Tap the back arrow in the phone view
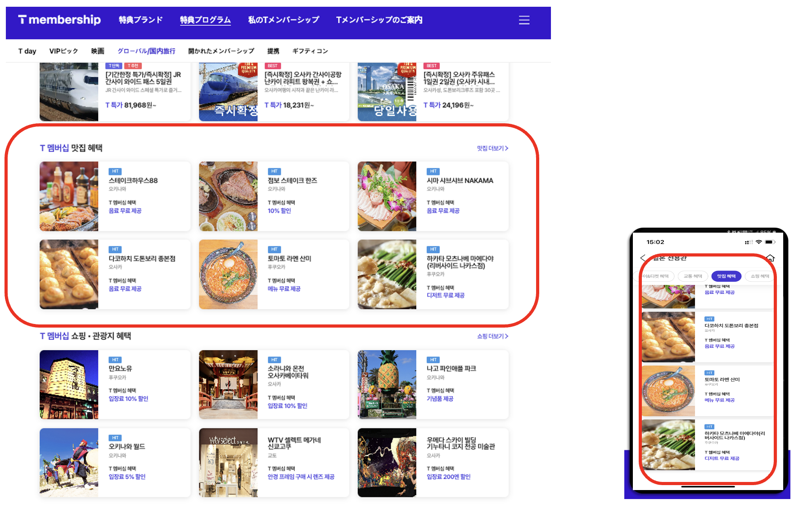Viewport: 812px width, 522px height. [643, 258]
